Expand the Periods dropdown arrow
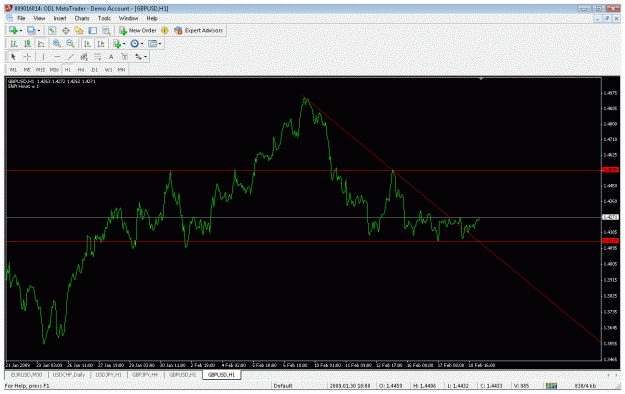625x394 pixels. click(142, 44)
